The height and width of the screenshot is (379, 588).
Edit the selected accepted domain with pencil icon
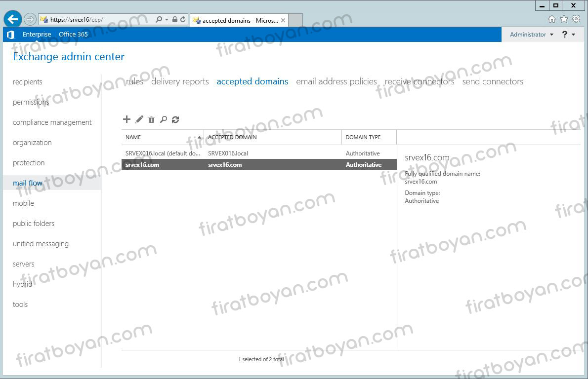tap(139, 119)
